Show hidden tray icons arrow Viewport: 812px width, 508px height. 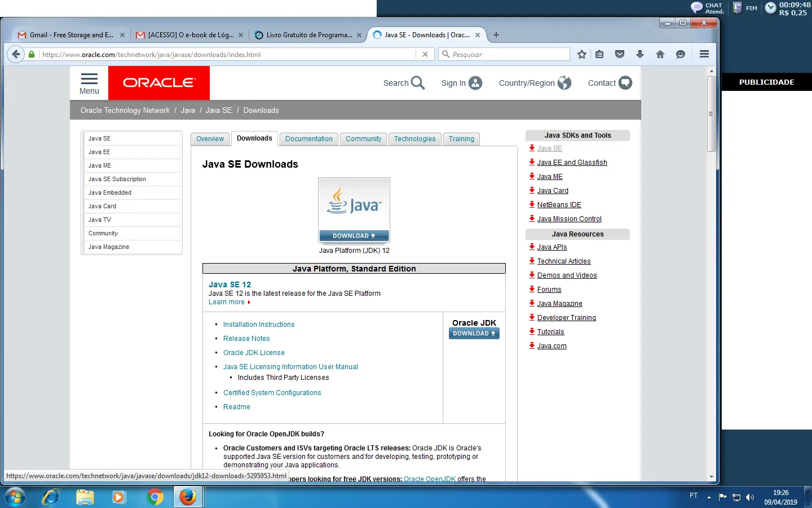point(709,497)
